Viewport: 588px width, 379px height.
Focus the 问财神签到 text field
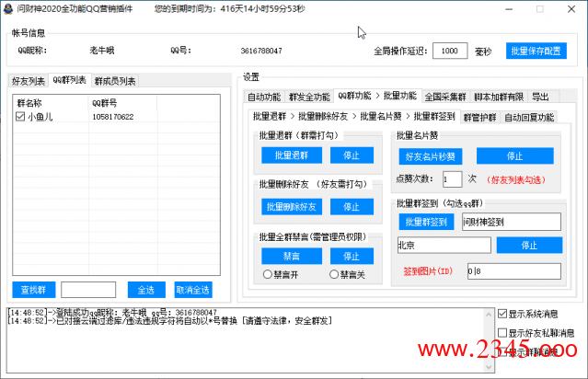pyautogui.click(x=512, y=222)
